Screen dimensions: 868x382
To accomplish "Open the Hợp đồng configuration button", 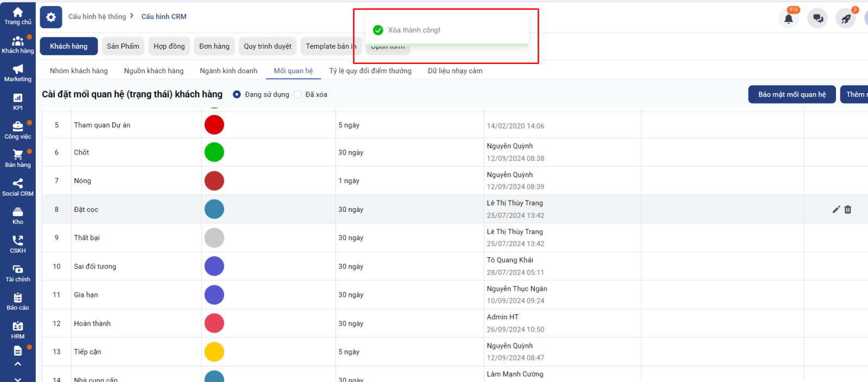I will [x=169, y=47].
